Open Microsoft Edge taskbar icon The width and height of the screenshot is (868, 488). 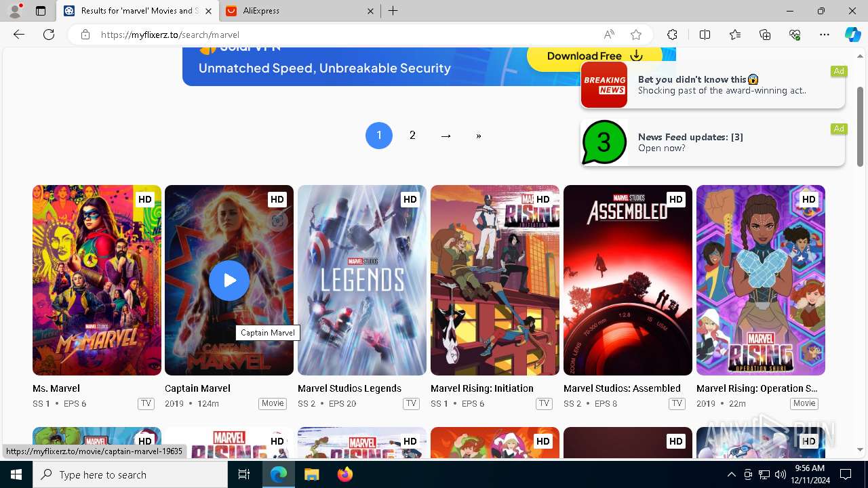point(279,474)
